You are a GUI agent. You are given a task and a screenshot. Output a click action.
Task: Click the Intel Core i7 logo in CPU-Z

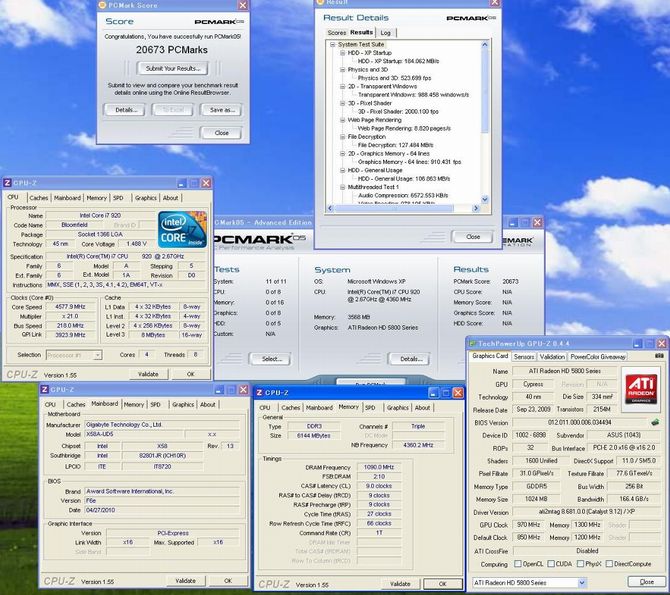[x=182, y=229]
